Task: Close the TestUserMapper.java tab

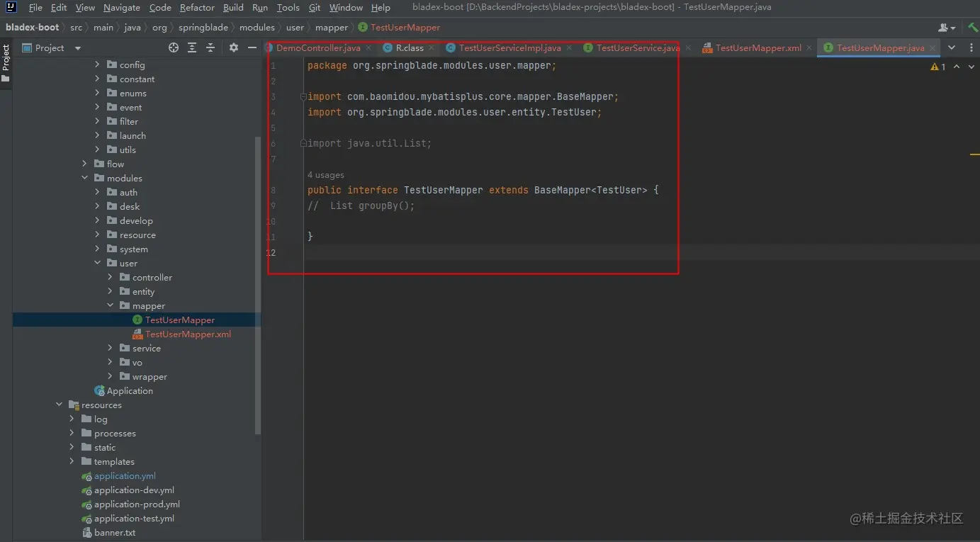Action: (933, 48)
